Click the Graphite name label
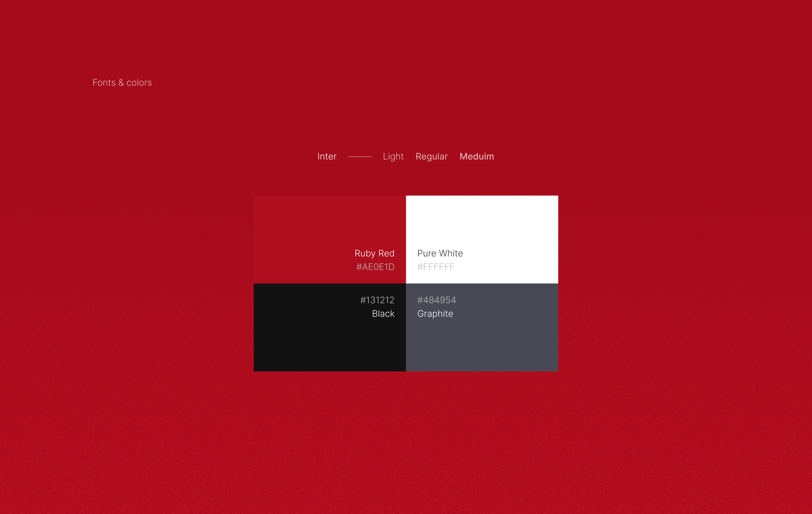 [x=435, y=314]
